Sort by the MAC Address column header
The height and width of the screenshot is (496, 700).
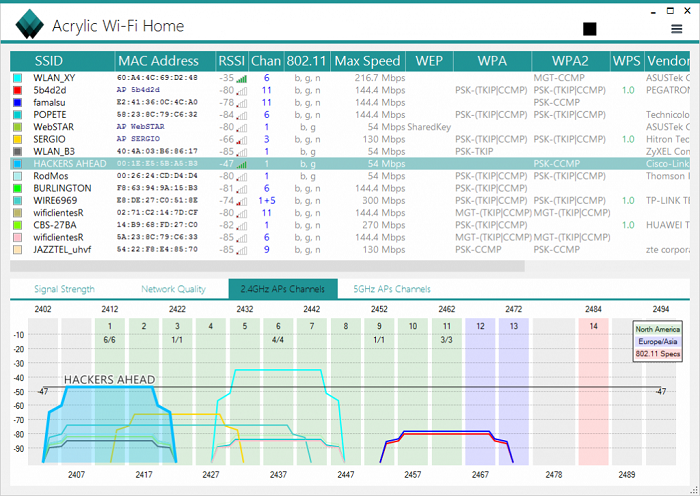[165, 61]
